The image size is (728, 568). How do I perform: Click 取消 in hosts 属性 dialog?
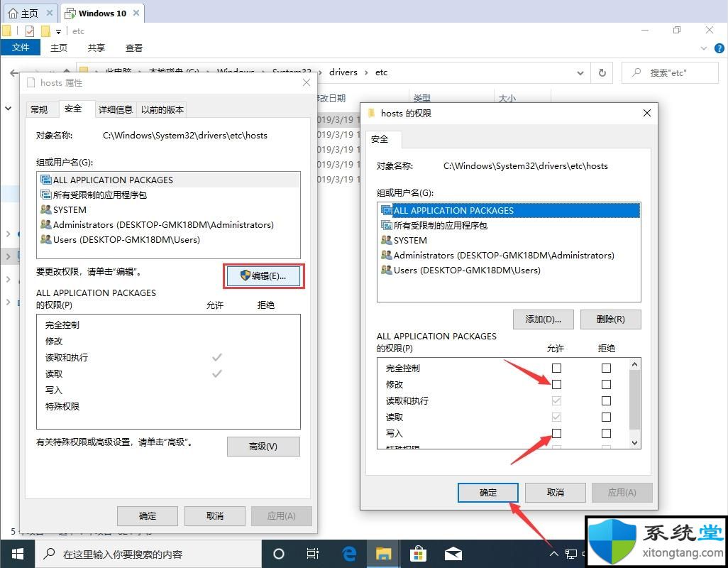coord(215,515)
